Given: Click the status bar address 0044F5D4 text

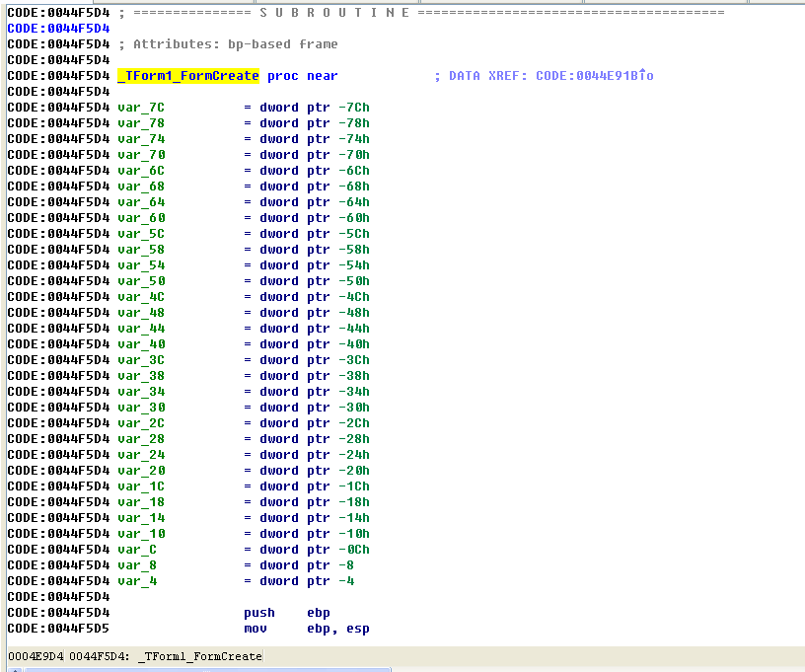Looking at the screenshot, I should click(101, 657).
